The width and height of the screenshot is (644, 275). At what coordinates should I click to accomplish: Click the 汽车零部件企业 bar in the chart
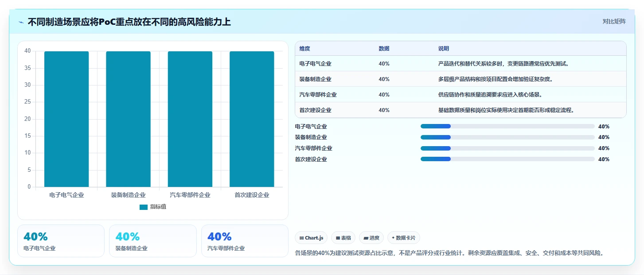pos(190,119)
